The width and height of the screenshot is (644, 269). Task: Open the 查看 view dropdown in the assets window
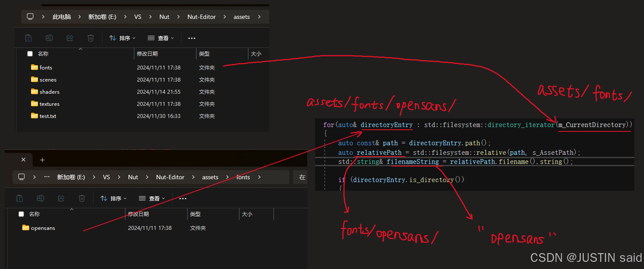[160, 38]
